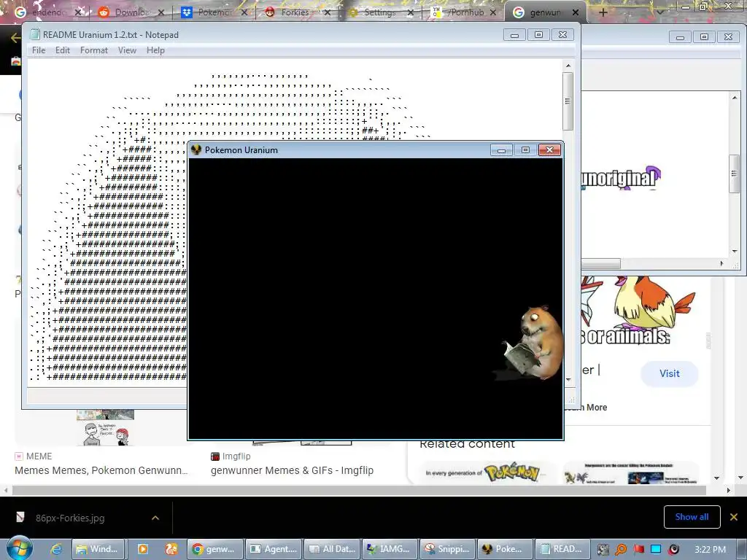Screen dimensions: 747x560
Task: Click the red flag tray icon
Action: [x=638, y=550]
